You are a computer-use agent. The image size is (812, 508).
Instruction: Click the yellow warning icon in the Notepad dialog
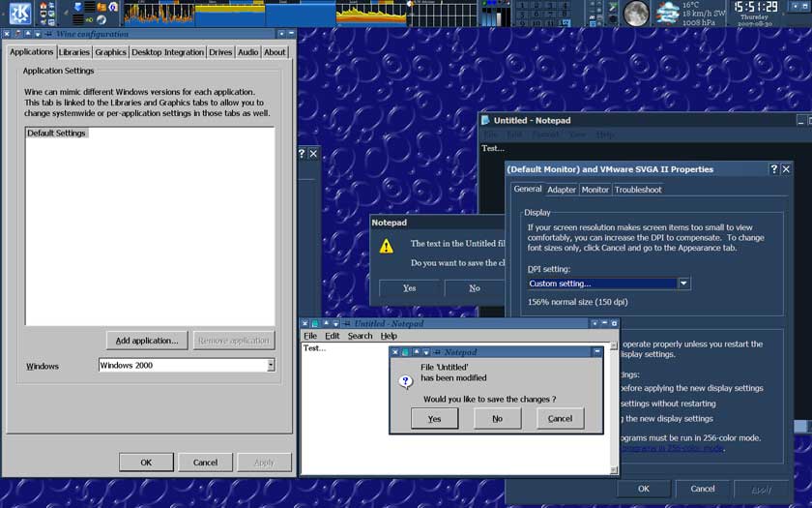coord(387,246)
